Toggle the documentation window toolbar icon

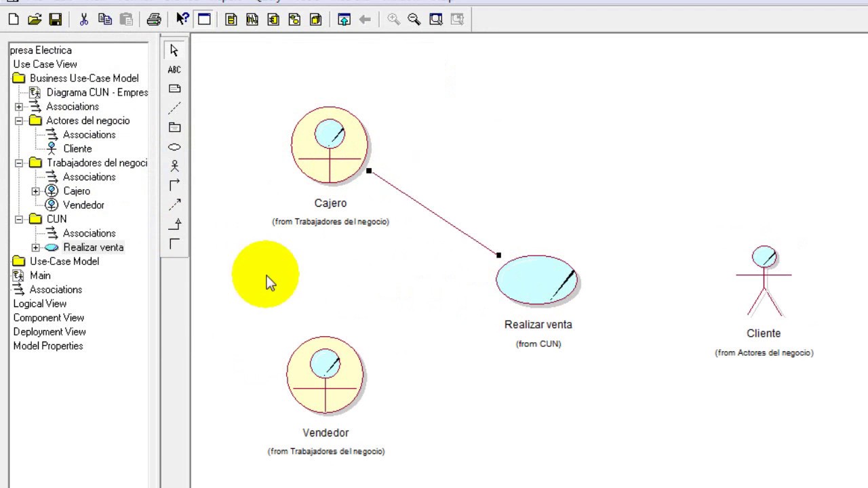click(x=203, y=20)
